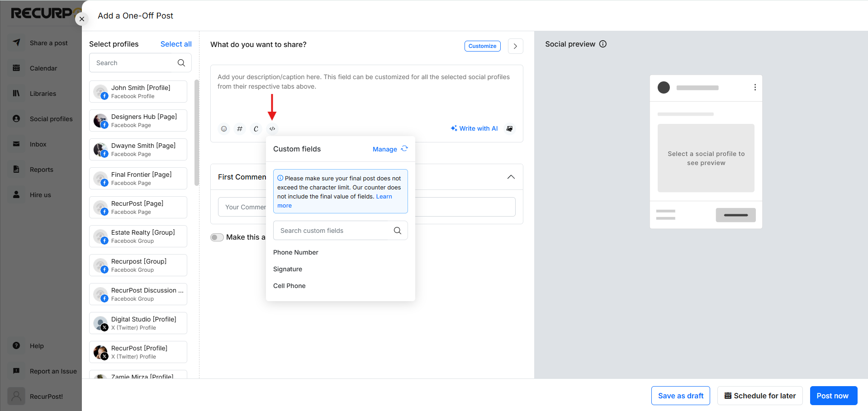Click the Reports sidebar icon
Image resolution: width=868 pixels, height=411 pixels.
[16, 169]
